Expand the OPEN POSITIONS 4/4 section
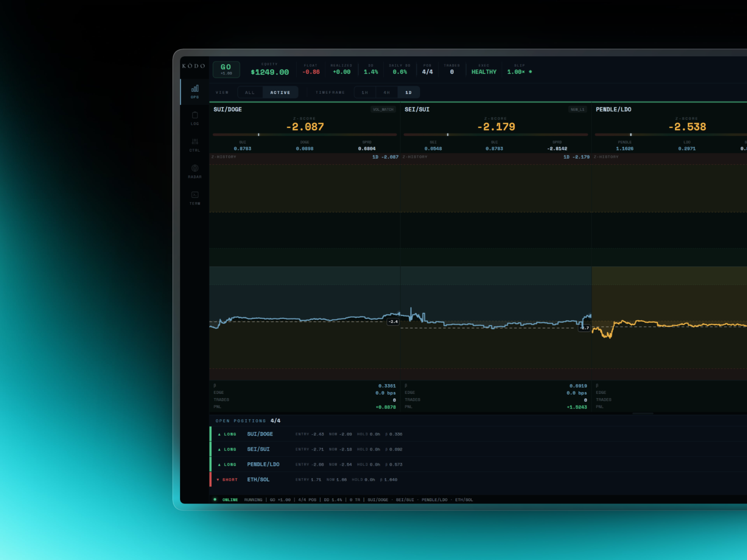Viewport: 747px width, 560px height. point(247,420)
